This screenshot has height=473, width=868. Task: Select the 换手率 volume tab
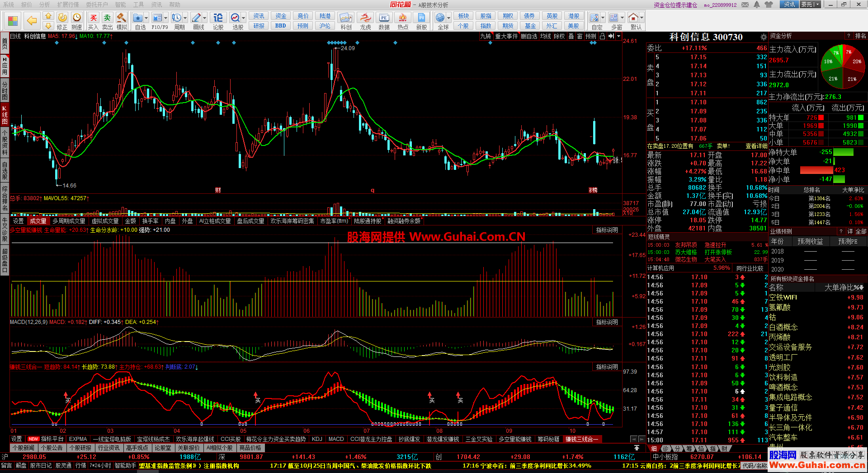click(150, 221)
